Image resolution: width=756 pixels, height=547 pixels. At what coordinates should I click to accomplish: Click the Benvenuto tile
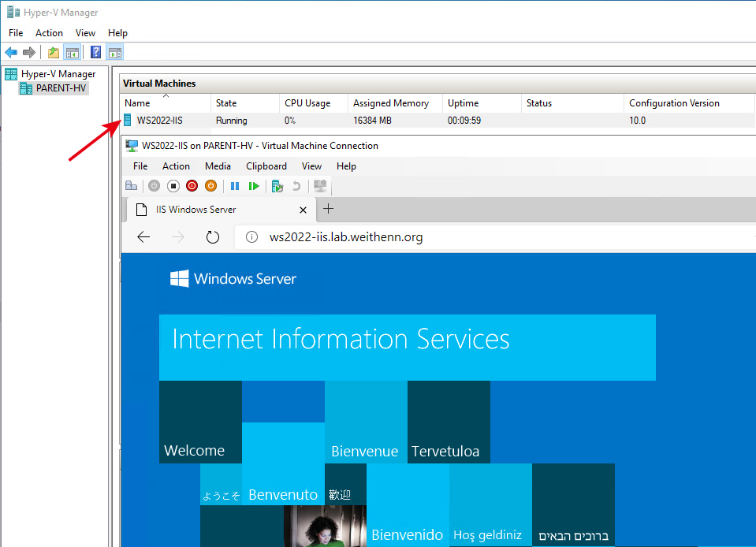point(283,463)
